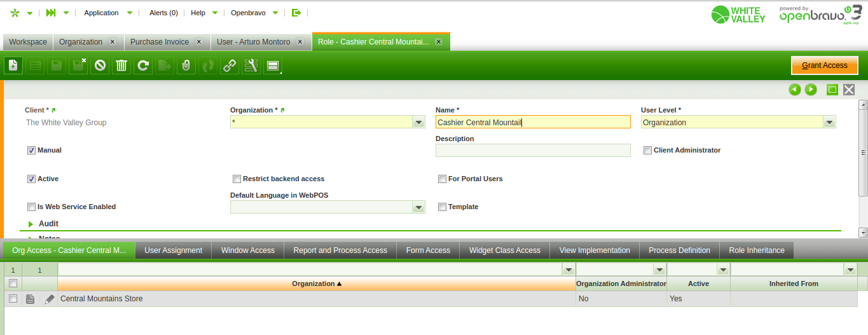
Task: Open the Organization field dropdown
Action: (x=418, y=122)
